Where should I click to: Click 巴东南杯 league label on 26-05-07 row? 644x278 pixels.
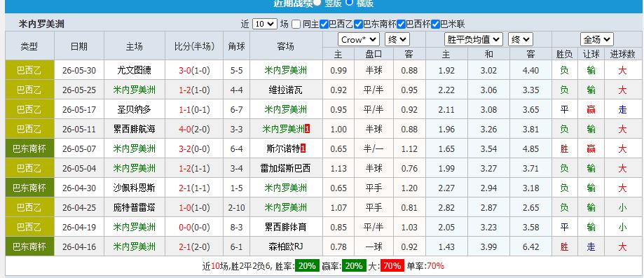click(29, 148)
